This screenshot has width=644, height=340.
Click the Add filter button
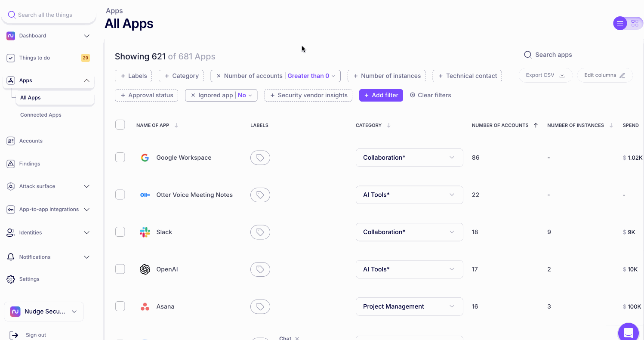pyautogui.click(x=381, y=95)
